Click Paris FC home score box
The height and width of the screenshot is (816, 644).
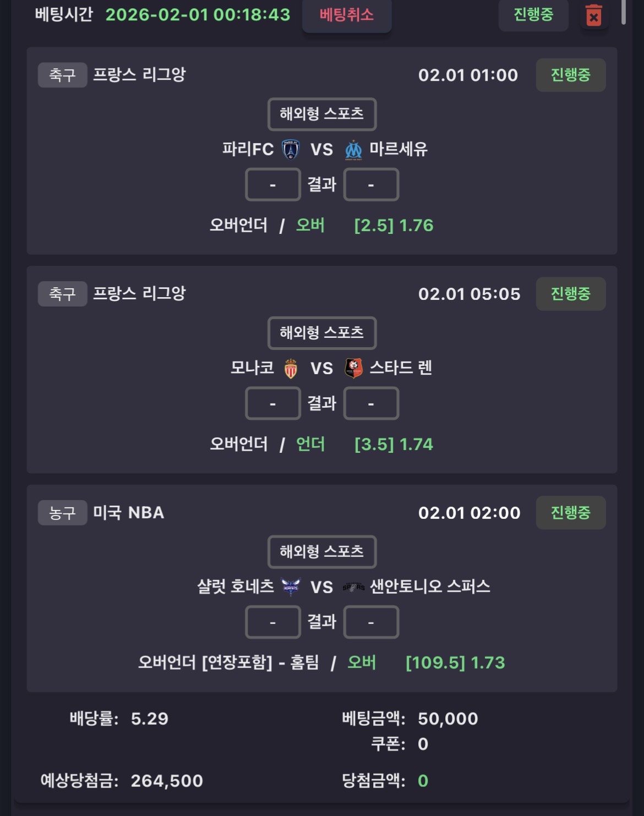(x=272, y=184)
